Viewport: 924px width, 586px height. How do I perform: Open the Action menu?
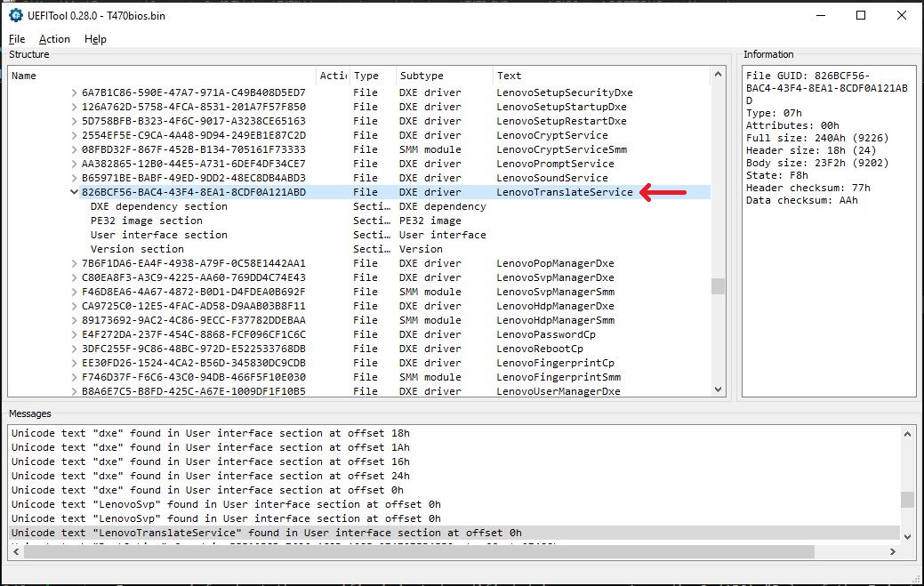point(54,39)
